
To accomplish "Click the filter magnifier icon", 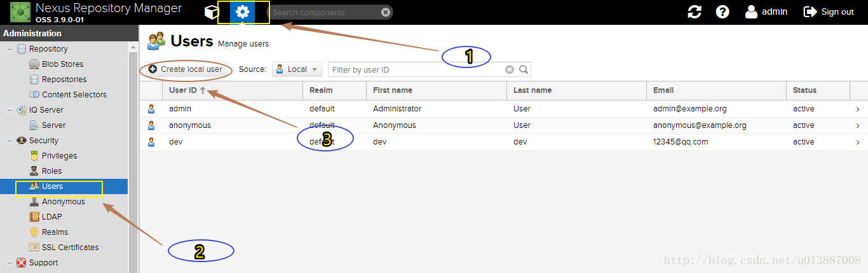I will point(524,69).
